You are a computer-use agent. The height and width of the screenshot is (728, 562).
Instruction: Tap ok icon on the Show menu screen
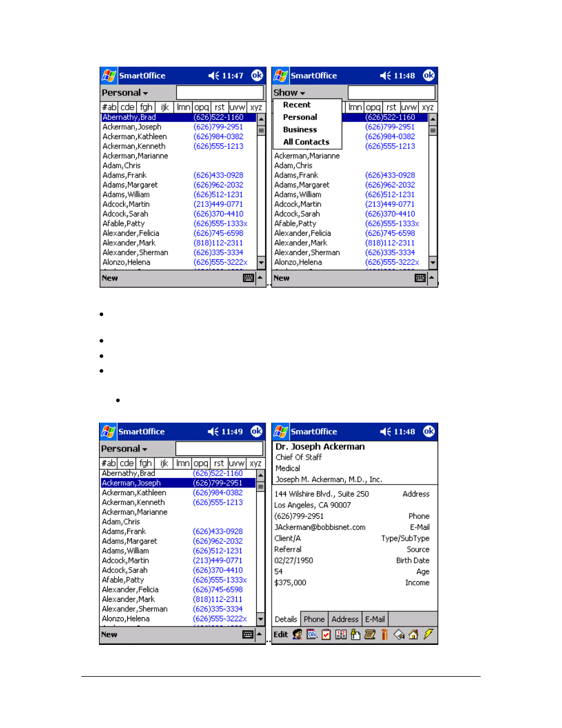pyautogui.click(x=429, y=75)
